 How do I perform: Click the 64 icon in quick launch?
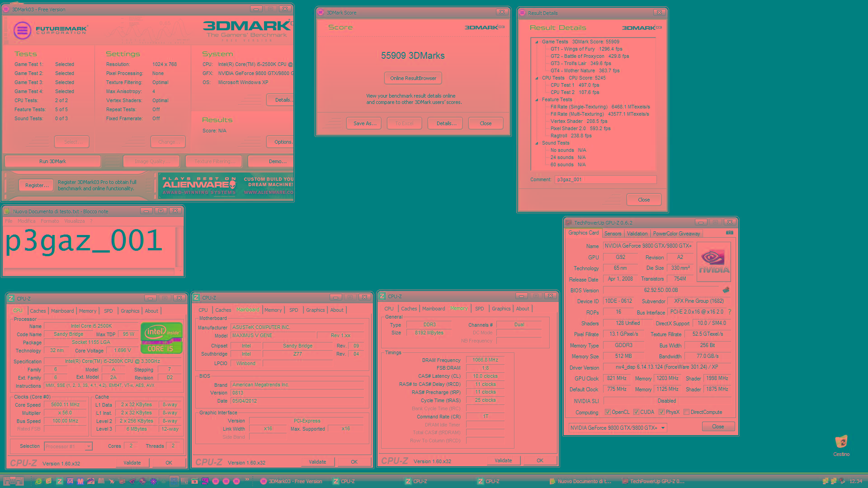click(x=70, y=481)
